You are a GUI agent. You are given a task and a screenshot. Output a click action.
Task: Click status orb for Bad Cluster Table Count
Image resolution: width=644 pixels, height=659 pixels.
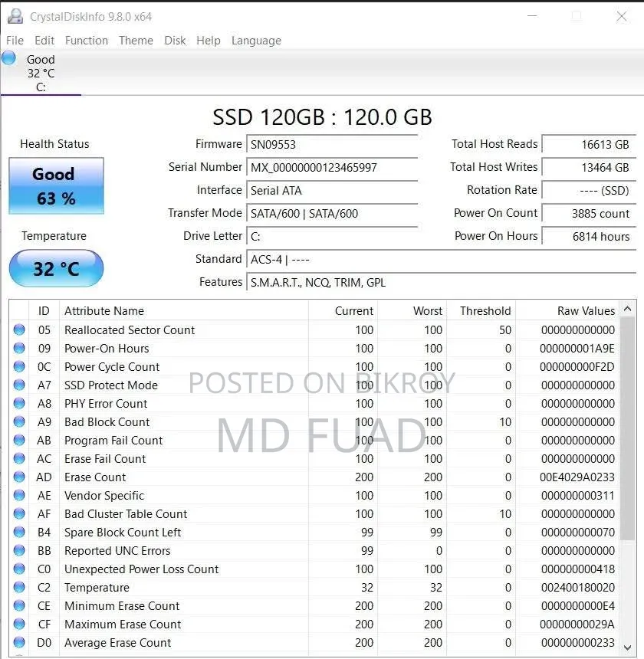[19, 513]
